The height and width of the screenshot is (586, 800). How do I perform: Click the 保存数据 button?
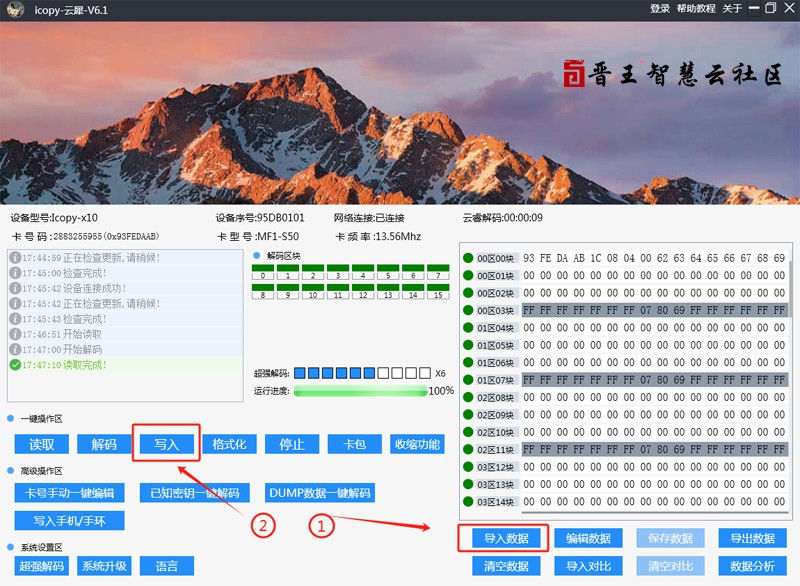[670, 538]
